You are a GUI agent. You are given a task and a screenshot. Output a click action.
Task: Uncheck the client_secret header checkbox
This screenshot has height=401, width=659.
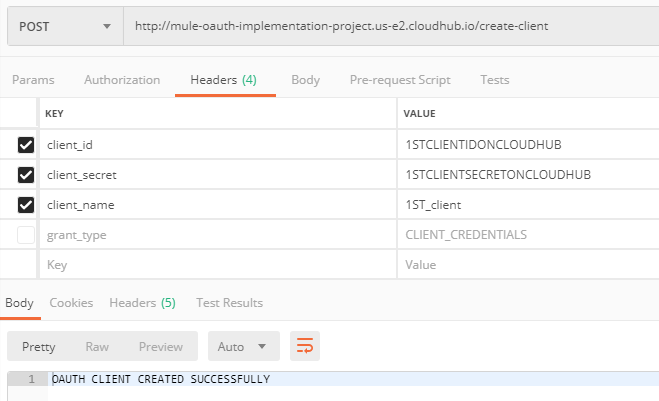point(26,175)
